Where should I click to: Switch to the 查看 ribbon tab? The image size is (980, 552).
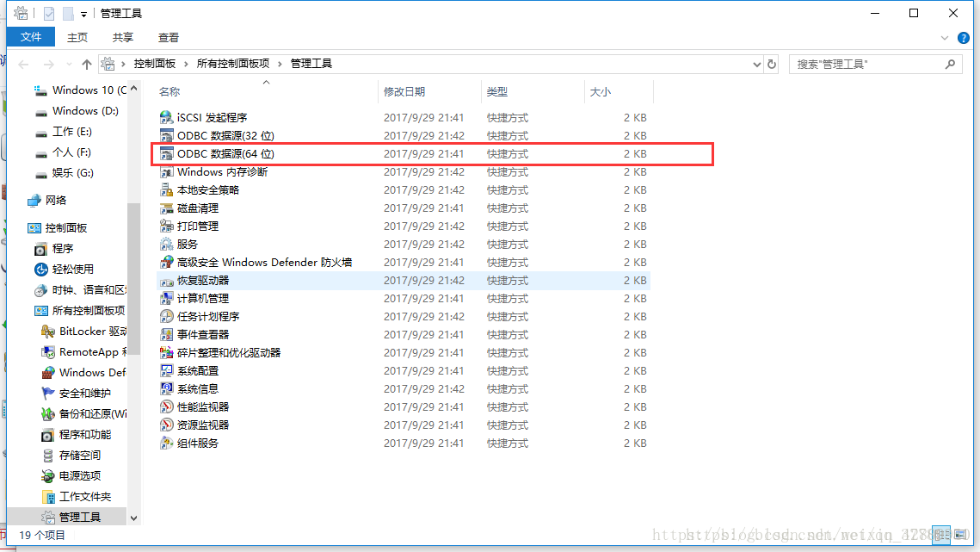(168, 38)
